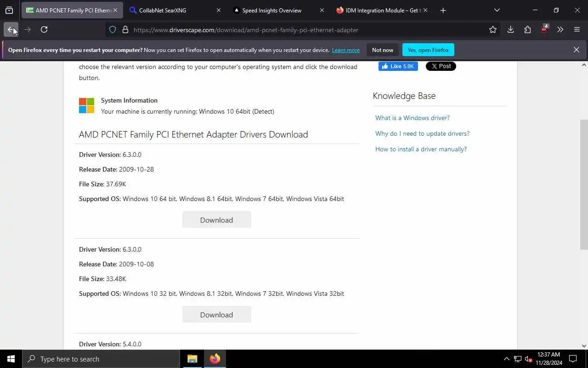Click the page's vertical scrollbar thumb
588x368 pixels.
coord(584,184)
